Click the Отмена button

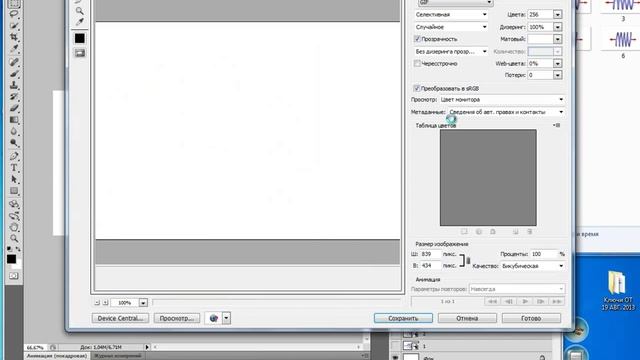point(467,318)
